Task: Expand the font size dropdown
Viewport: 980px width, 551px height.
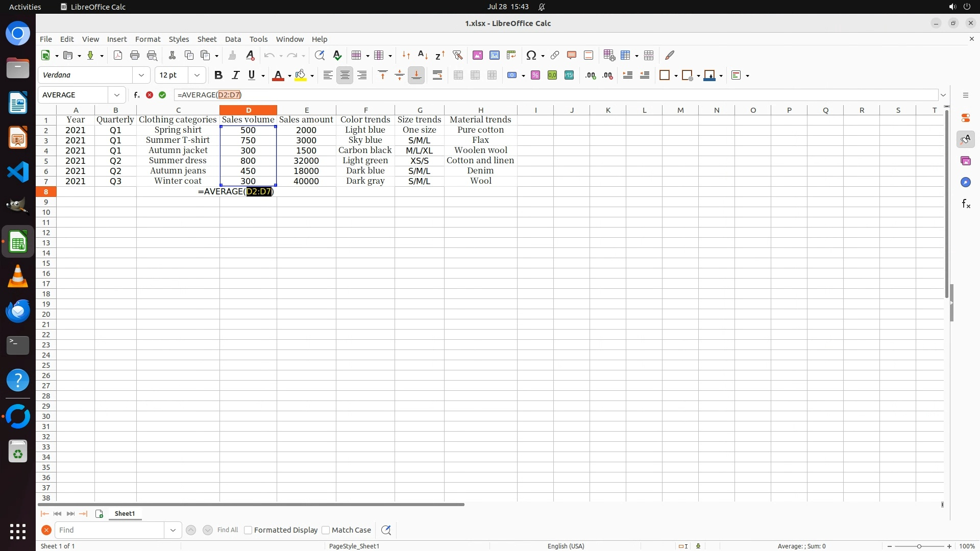Action: click(197, 76)
